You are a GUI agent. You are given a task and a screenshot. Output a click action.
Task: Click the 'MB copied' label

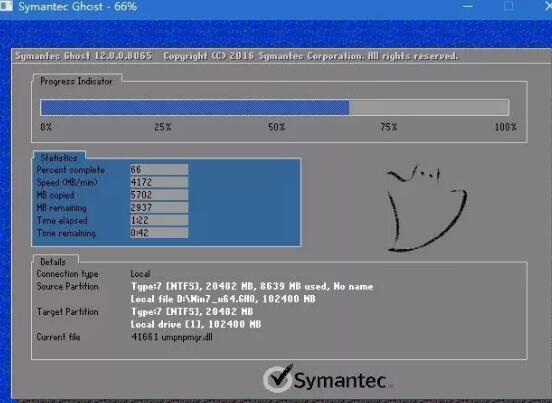pyautogui.click(x=55, y=195)
